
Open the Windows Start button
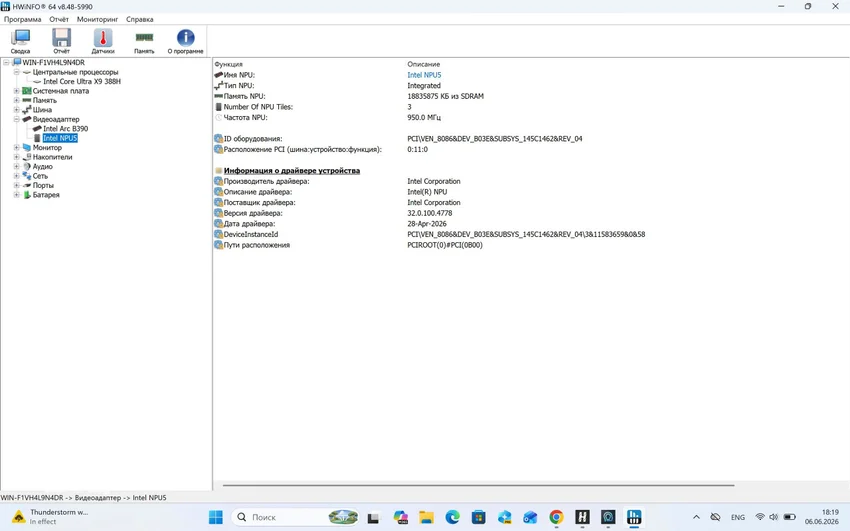[x=216, y=517]
